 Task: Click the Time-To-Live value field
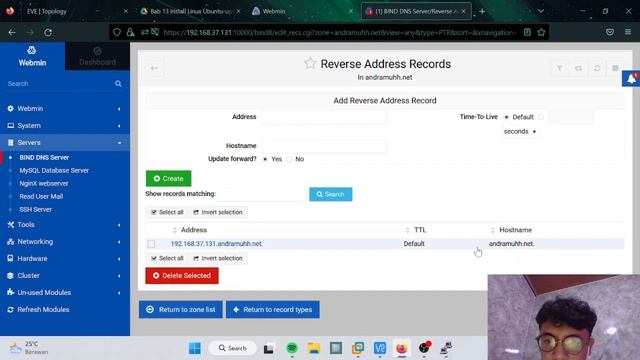tap(570, 117)
